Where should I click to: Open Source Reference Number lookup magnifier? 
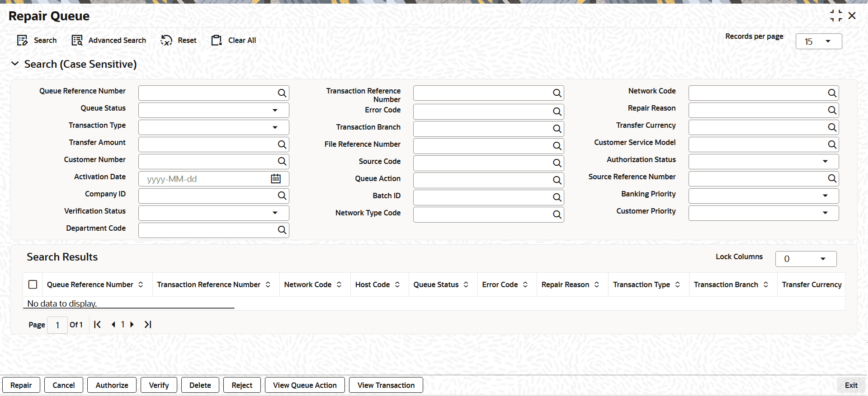pyautogui.click(x=832, y=179)
